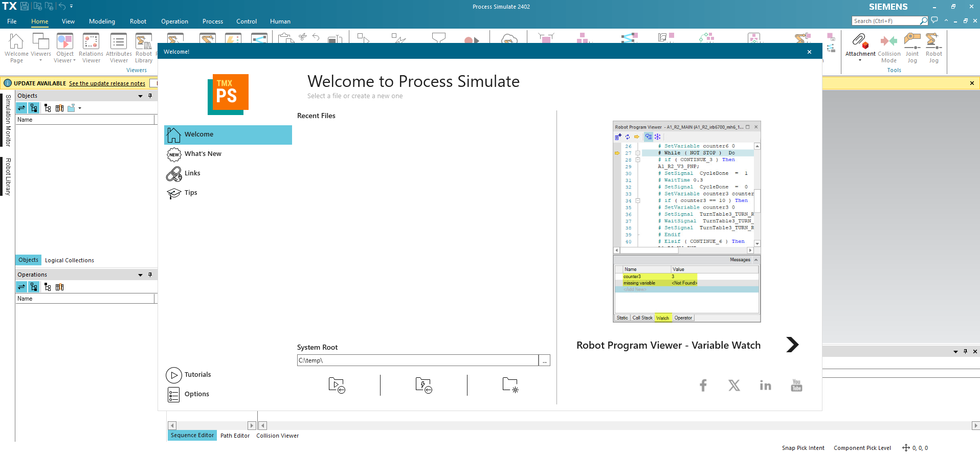This screenshot has width=980, height=454.
Task: Click the update info icon
Action: [8, 83]
